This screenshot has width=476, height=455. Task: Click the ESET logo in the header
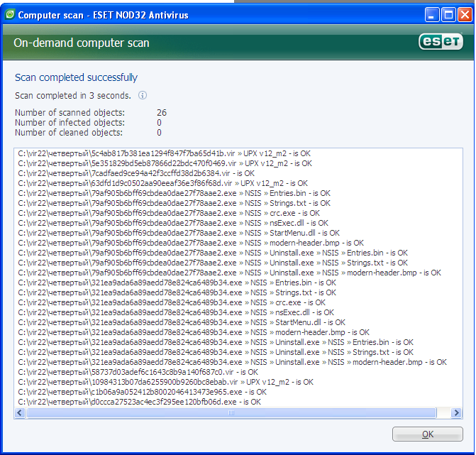coord(441,42)
